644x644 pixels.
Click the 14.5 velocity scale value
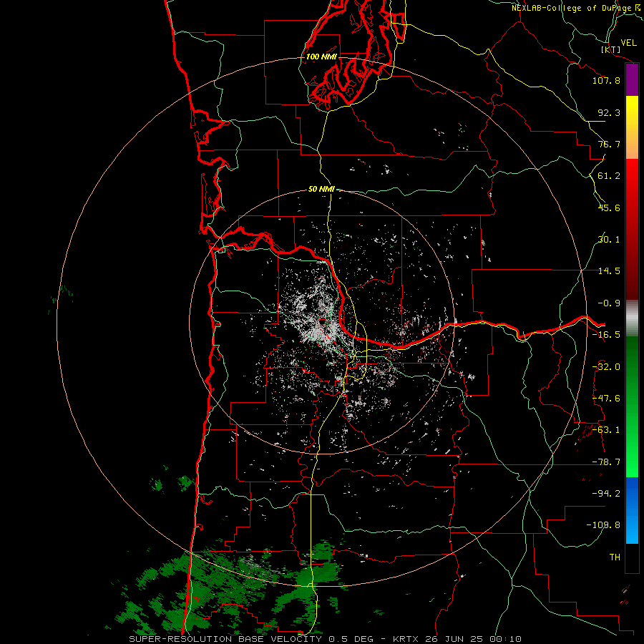coord(609,271)
